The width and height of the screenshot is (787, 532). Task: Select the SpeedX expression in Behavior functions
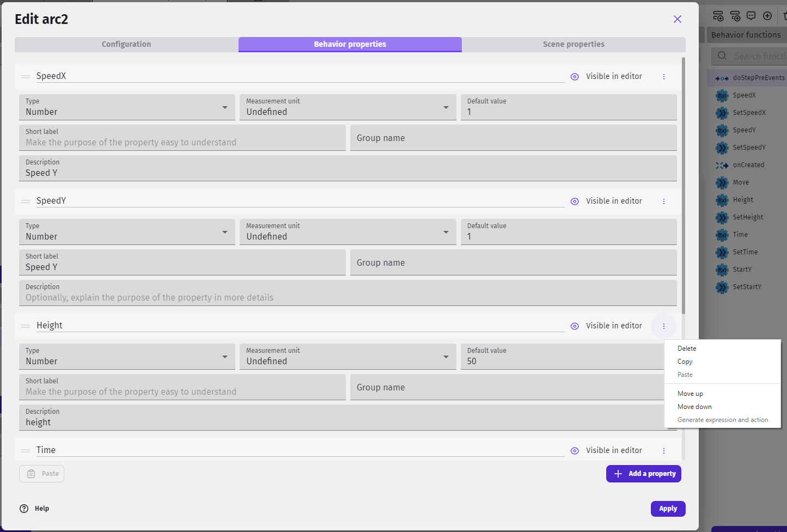[743, 95]
